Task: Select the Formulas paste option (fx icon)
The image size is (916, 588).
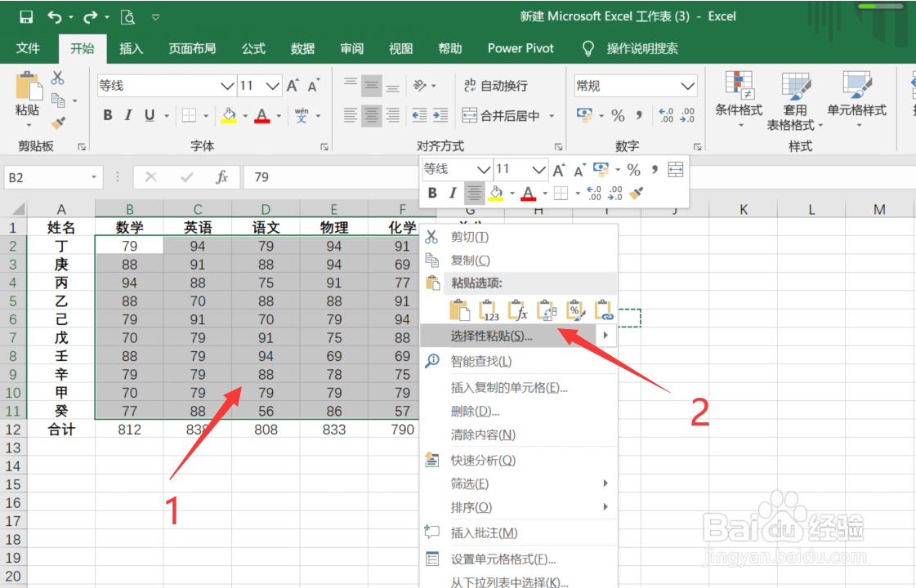Action: [x=516, y=313]
